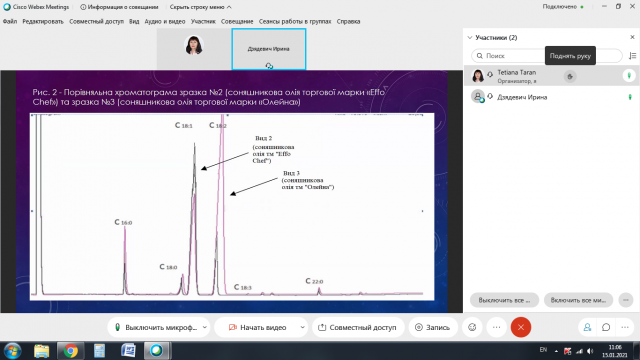Click the sort participants icon

point(632,56)
